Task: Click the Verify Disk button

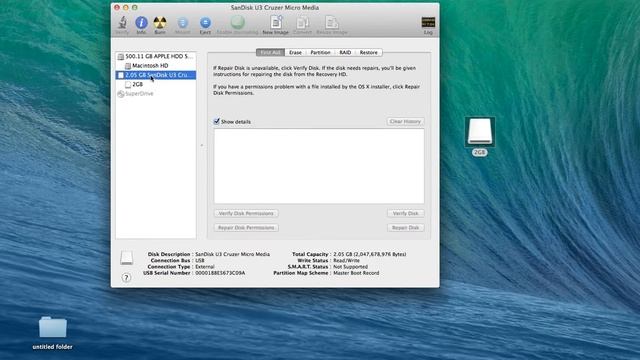Action: click(405, 213)
